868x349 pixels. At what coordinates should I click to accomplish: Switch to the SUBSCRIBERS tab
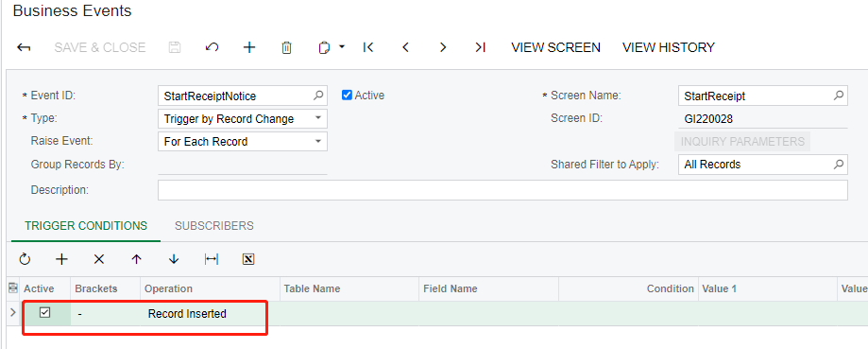pos(214,226)
